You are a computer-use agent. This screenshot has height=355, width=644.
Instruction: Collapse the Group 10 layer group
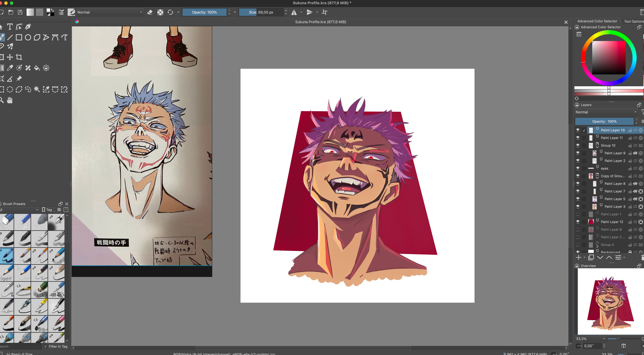(597, 147)
